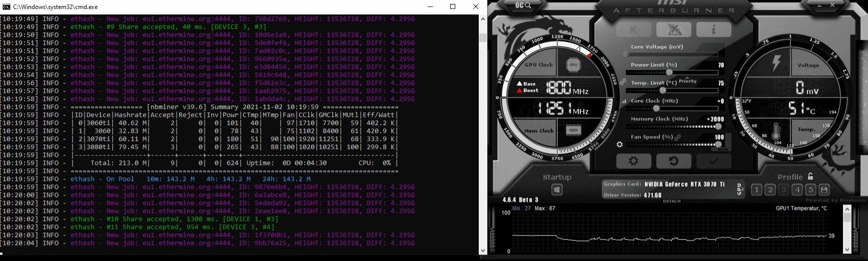Click the MEM chip icon in gauge
This screenshot has width=868, height=261.
pos(573,130)
